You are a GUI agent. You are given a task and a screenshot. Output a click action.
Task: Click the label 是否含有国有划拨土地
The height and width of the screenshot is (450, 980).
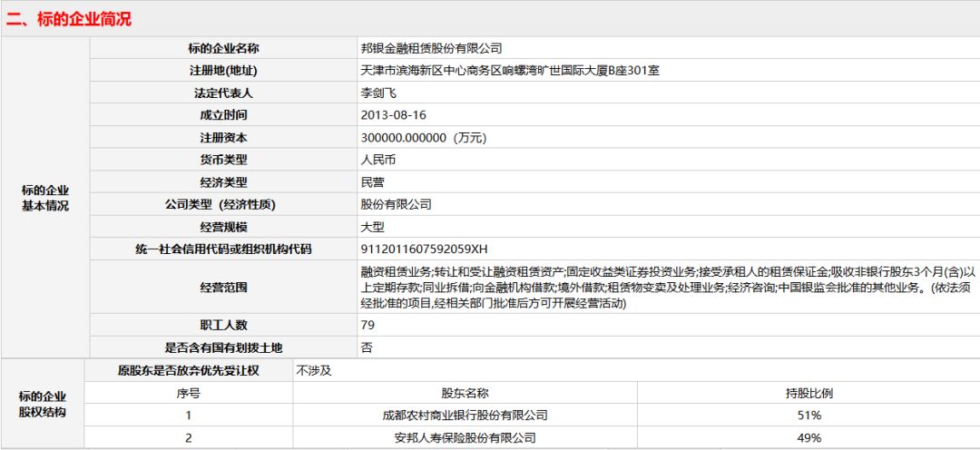(x=223, y=347)
